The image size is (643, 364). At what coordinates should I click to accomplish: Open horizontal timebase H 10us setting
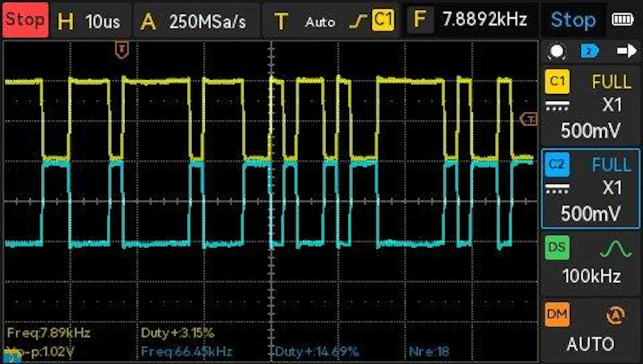[x=89, y=21]
